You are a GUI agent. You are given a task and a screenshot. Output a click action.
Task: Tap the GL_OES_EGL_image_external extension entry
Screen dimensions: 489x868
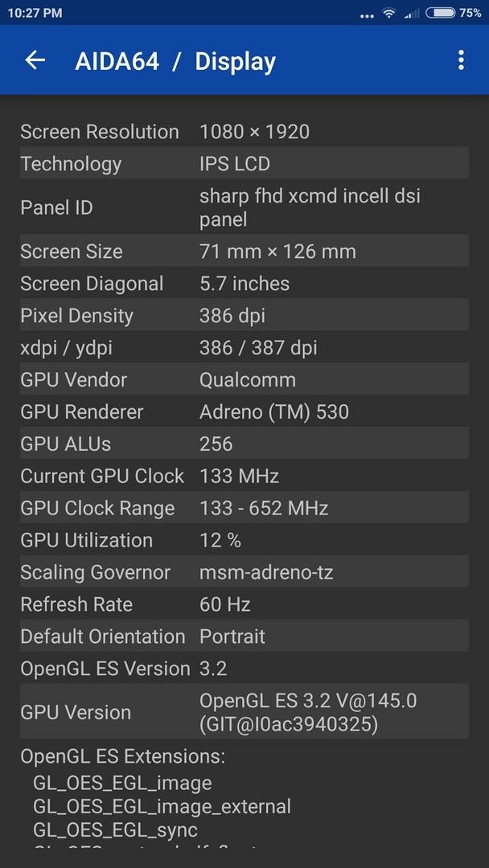(162, 806)
